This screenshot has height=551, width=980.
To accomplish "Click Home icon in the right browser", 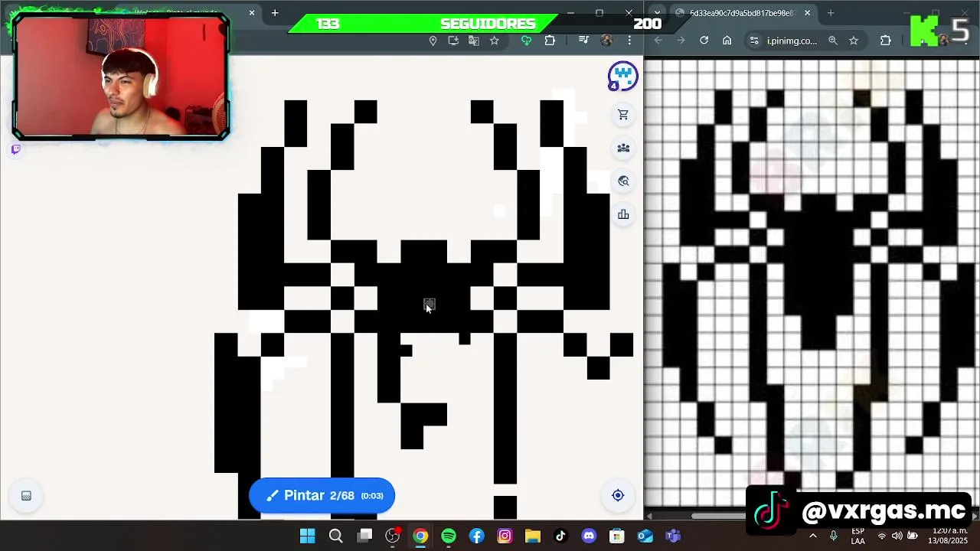I will (x=727, y=41).
